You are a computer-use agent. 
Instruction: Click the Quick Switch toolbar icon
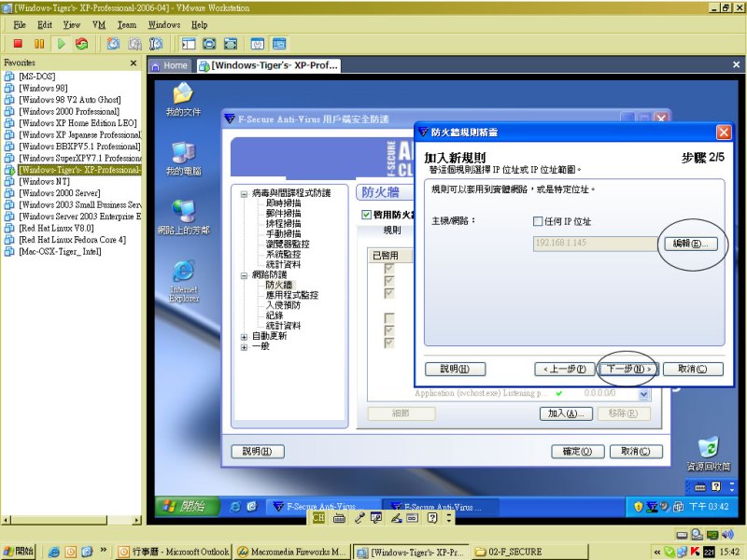click(209, 44)
